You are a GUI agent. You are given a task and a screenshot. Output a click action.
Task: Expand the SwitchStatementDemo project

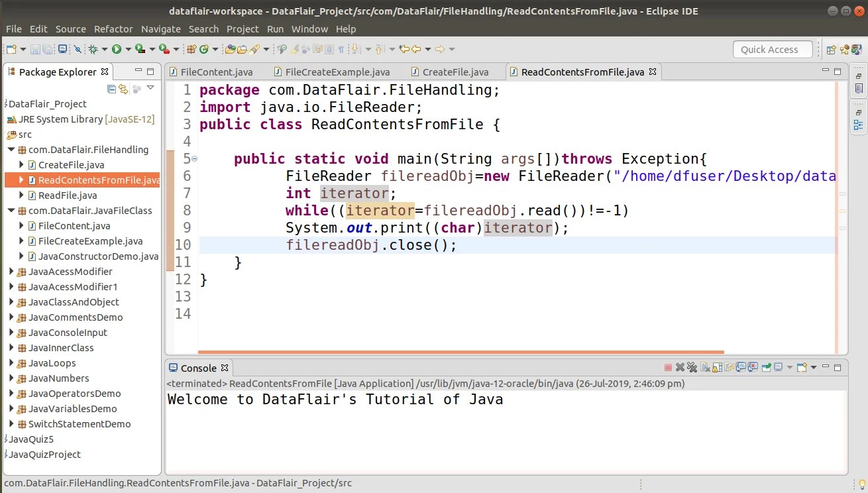pyautogui.click(x=11, y=424)
